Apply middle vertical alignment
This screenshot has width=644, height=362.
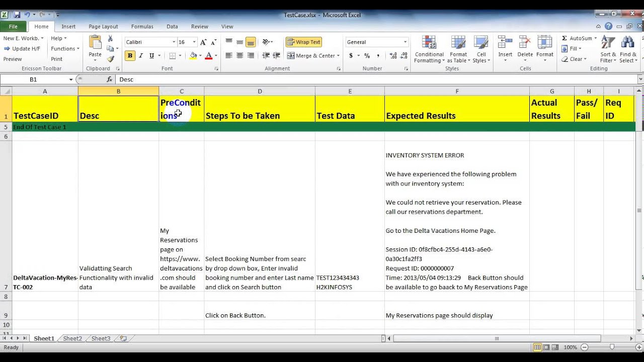(240, 42)
